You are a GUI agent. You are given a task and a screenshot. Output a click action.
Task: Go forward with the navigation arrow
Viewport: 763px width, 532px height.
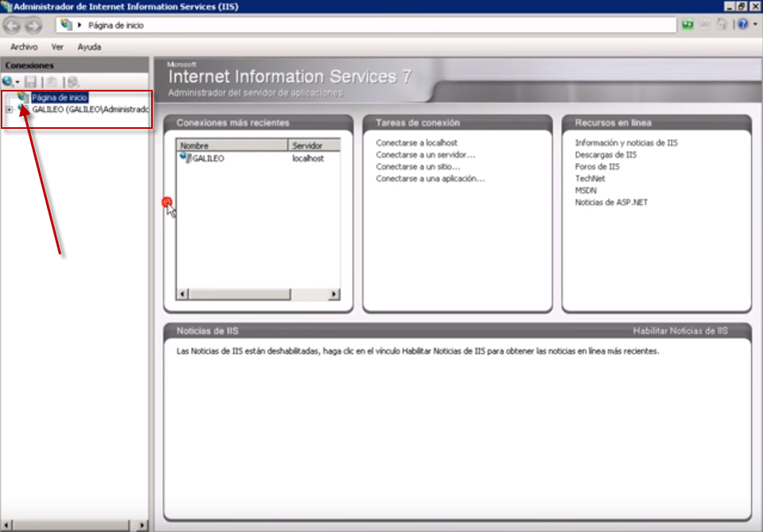coord(33,25)
